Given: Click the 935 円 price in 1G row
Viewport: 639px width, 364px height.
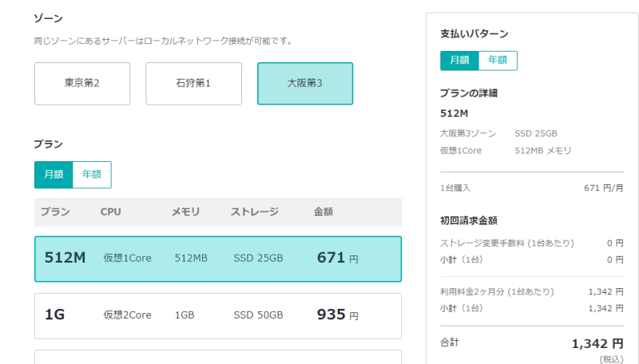Looking at the screenshot, I should 338,315.
